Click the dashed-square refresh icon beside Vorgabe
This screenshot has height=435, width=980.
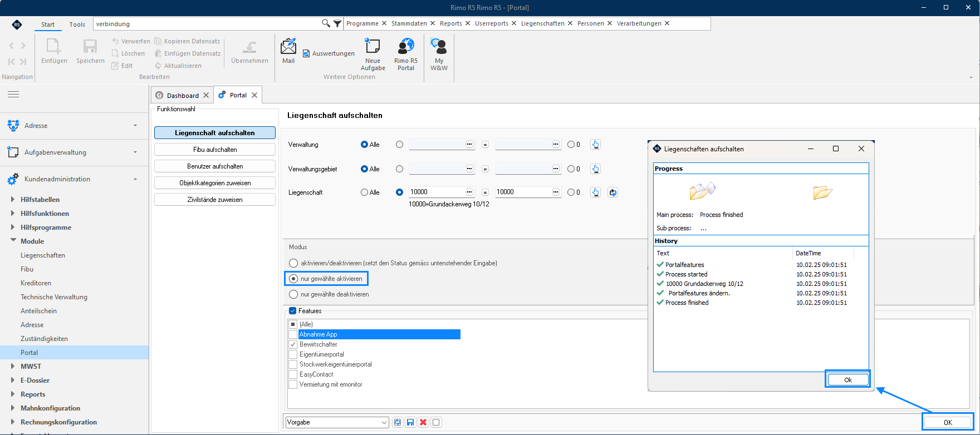(398, 422)
